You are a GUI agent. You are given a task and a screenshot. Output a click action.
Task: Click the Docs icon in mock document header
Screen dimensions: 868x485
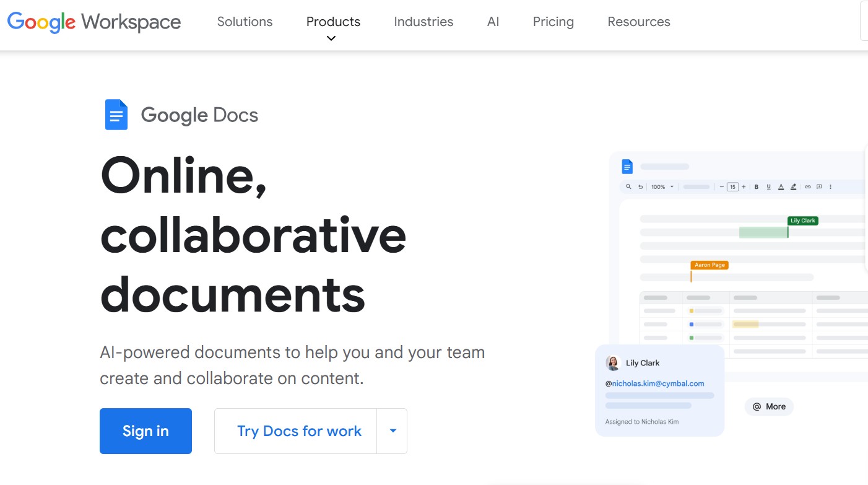click(627, 167)
